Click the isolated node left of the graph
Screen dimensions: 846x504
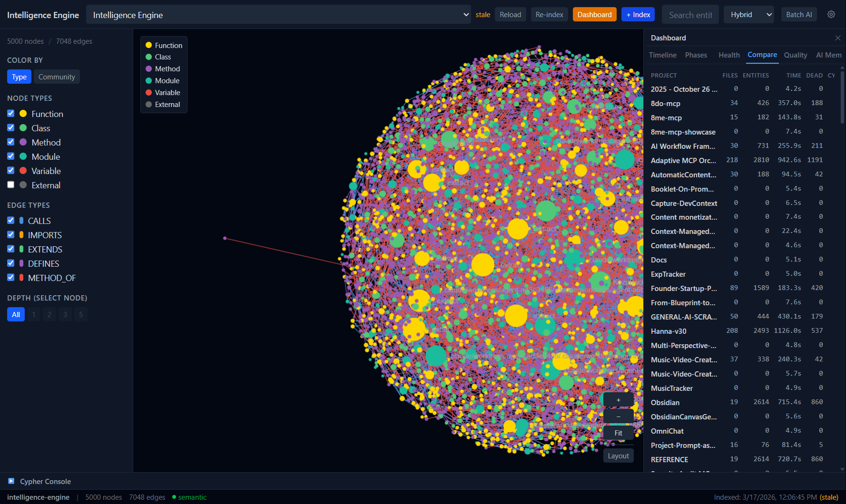point(225,238)
